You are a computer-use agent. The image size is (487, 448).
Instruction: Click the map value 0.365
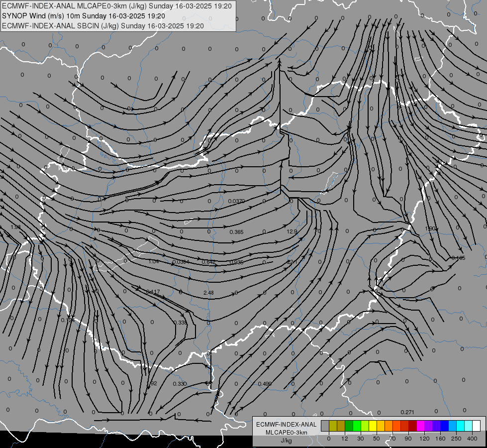[236, 232]
